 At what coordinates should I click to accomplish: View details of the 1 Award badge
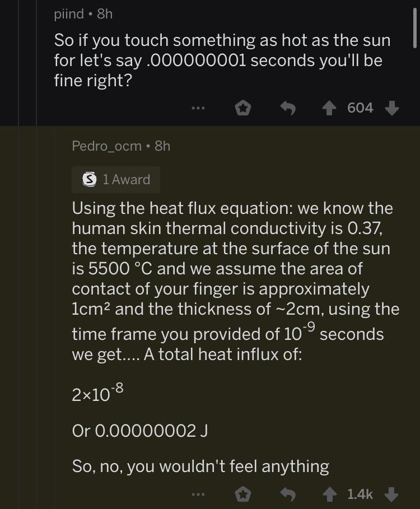click(x=116, y=179)
